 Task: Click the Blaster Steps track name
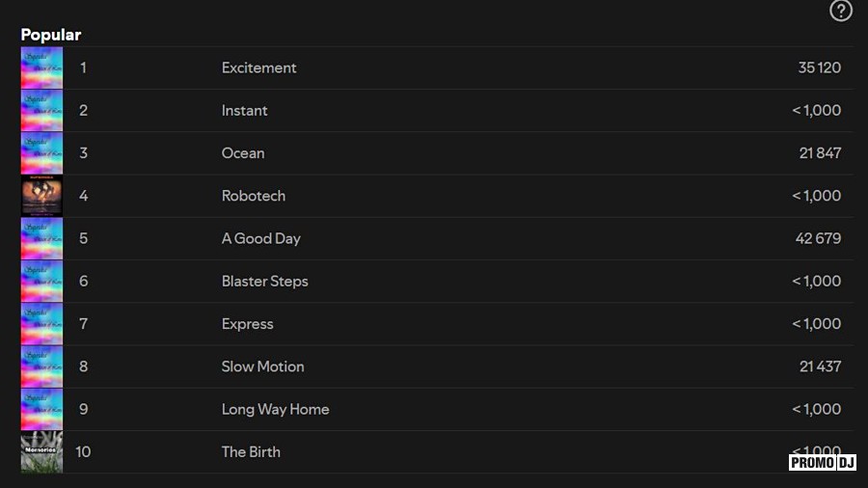coord(264,282)
